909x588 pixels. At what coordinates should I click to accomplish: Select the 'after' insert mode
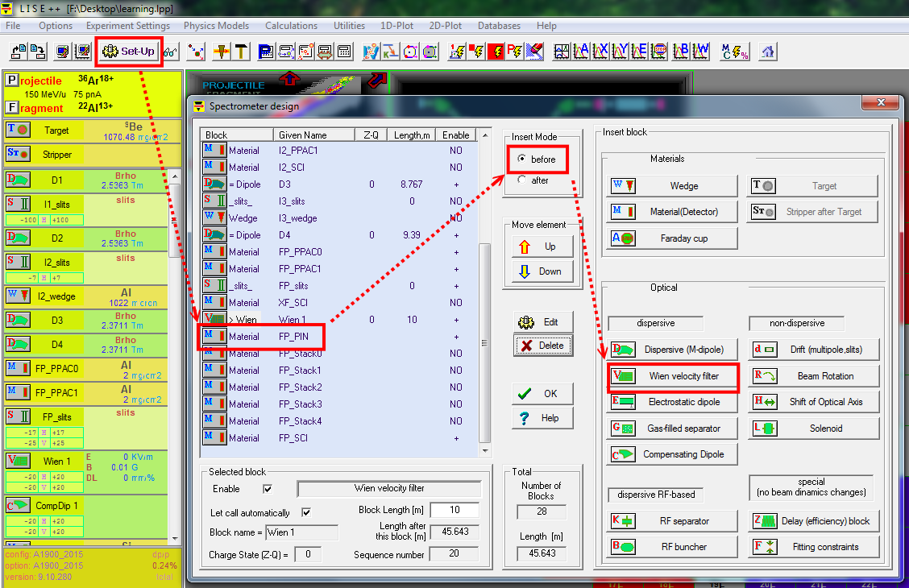522,180
